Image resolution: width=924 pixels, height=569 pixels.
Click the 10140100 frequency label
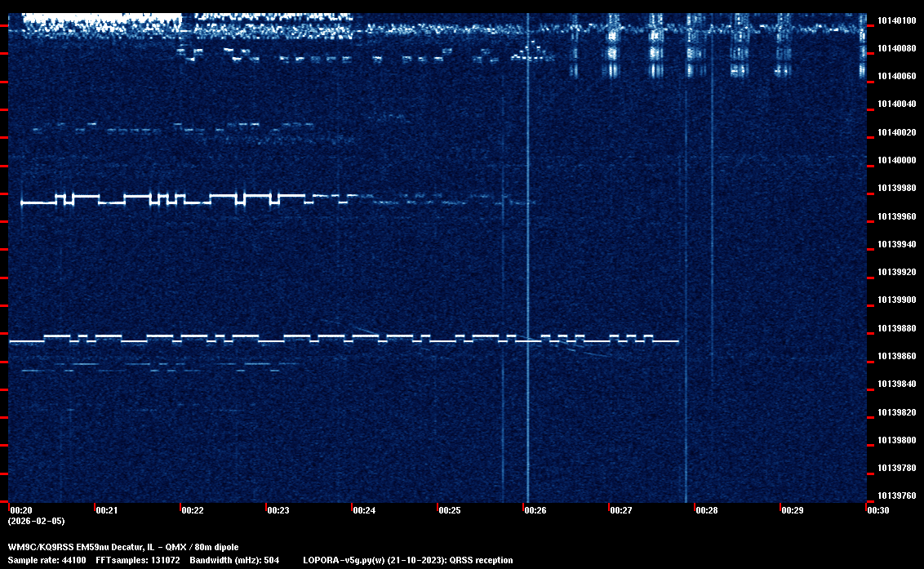tap(896, 20)
